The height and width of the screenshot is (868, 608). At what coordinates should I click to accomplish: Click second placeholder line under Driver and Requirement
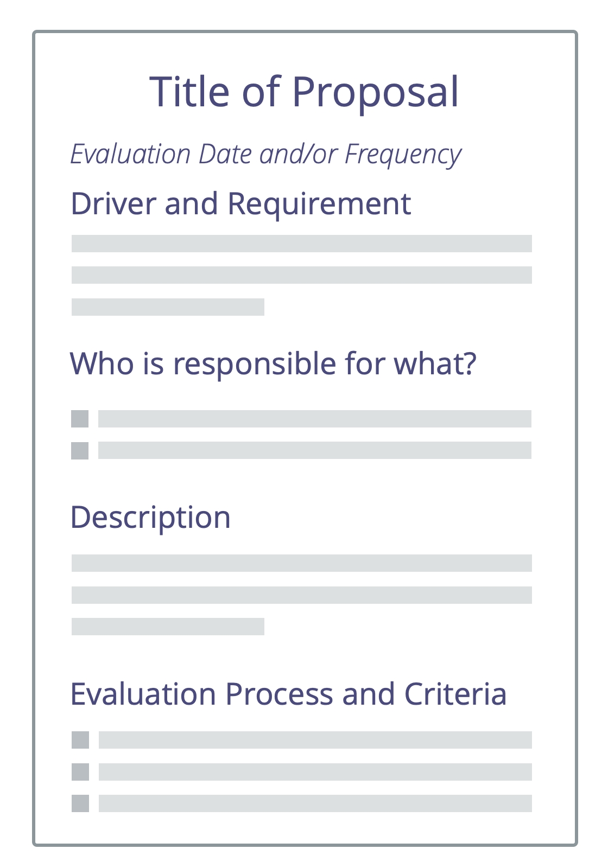click(301, 275)
